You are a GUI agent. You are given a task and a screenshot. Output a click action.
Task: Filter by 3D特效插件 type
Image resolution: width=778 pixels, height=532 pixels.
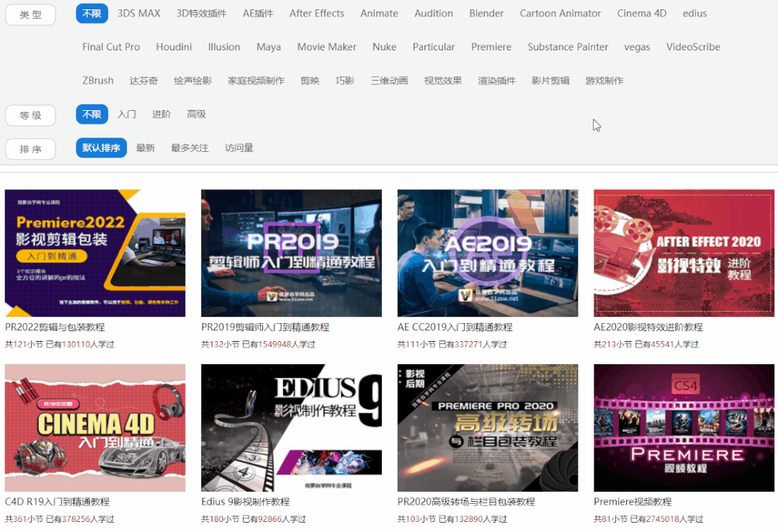[x=202, y=14]
